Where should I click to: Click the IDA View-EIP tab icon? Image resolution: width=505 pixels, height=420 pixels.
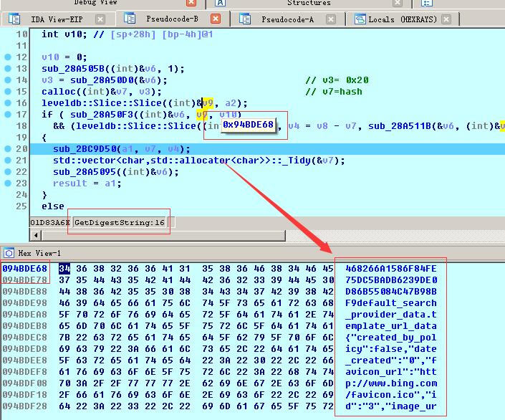click(x=14, y=19)
